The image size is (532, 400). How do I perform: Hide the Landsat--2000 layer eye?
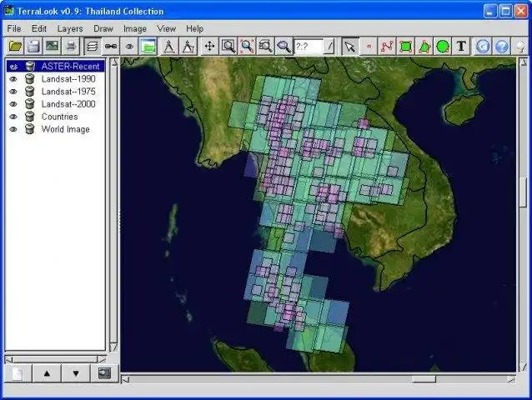coord(13,104)
